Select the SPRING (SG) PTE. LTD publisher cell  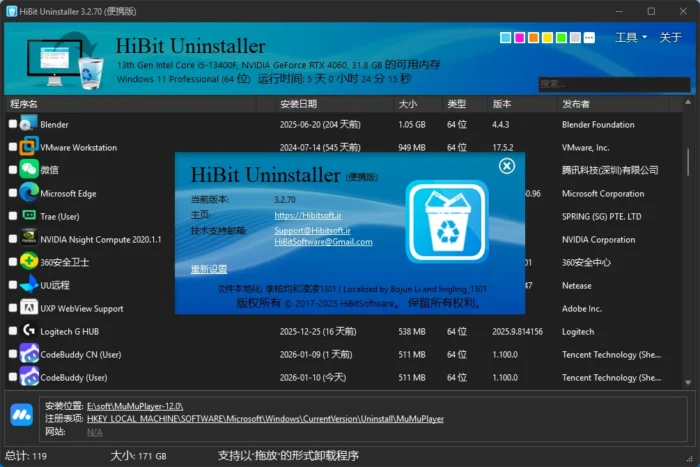click(601, 217)
